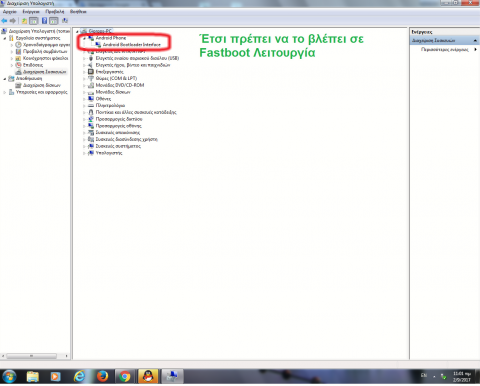
Task: Open the Προβολή menu
Action: (x=55, y=12)
